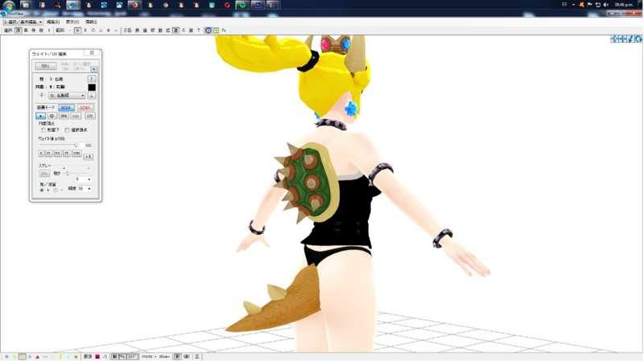
Task: Set weight preset to 100
Action: click(x=76, y=153)
